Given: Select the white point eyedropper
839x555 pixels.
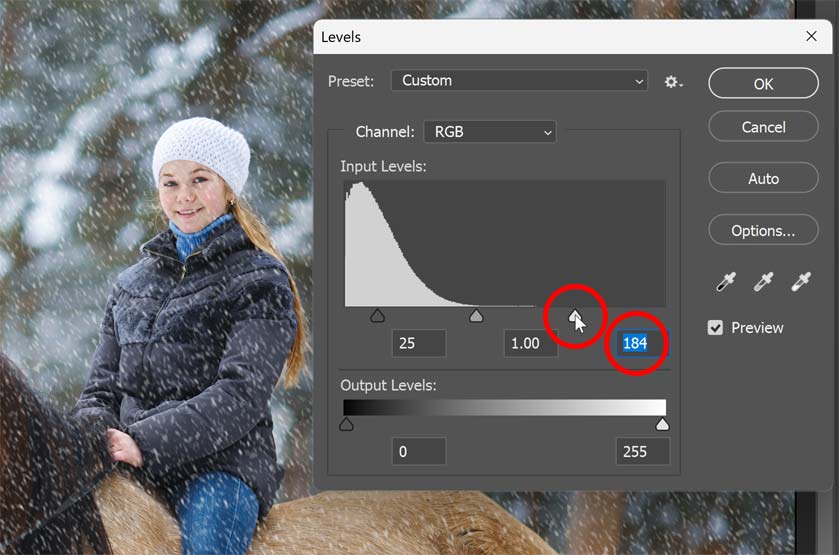Looking at the screenshot, I should coord(801,282).
